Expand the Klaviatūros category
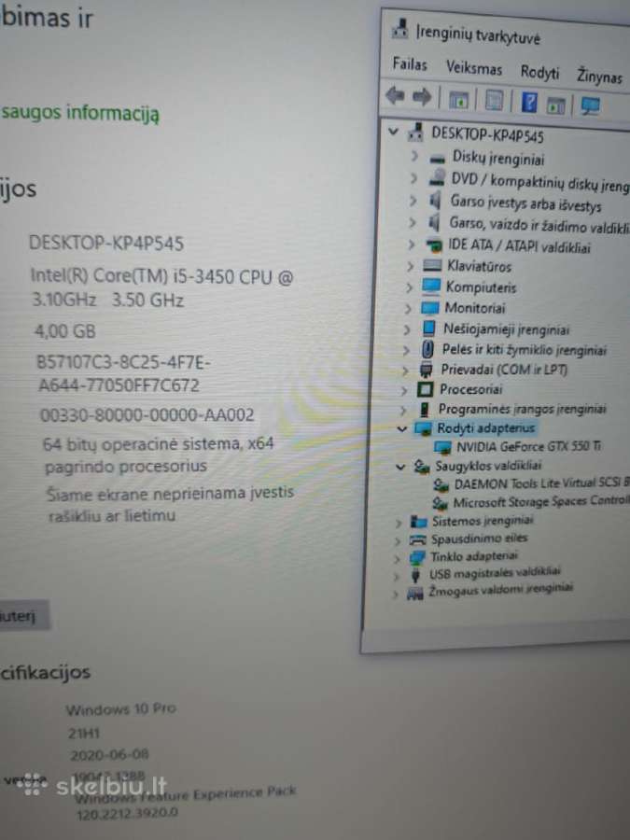The image size is (630, 840). (x=410, y=266)
